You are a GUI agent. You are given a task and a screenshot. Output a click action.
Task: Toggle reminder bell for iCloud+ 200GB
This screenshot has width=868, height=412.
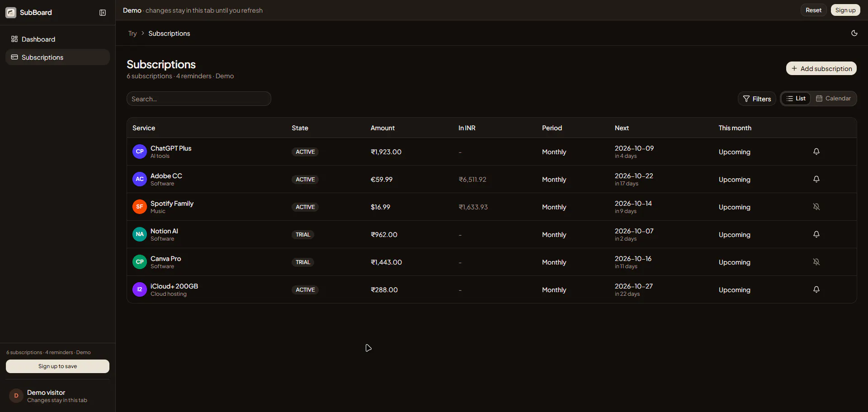(x=816, y=289)
